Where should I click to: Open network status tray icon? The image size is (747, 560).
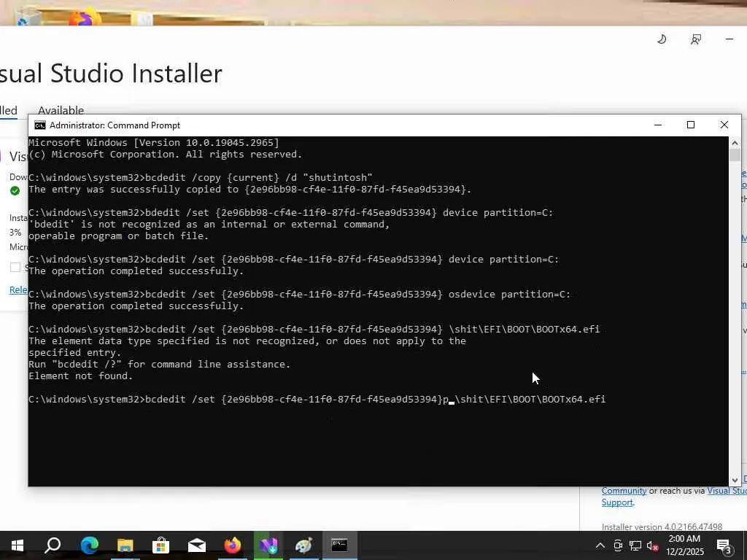(x=635, y=545)
